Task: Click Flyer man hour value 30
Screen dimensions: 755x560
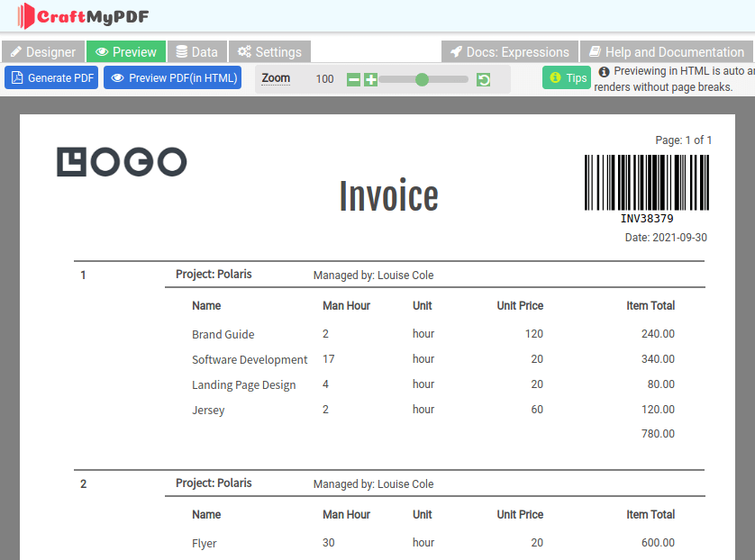Action: click(328, 542)
